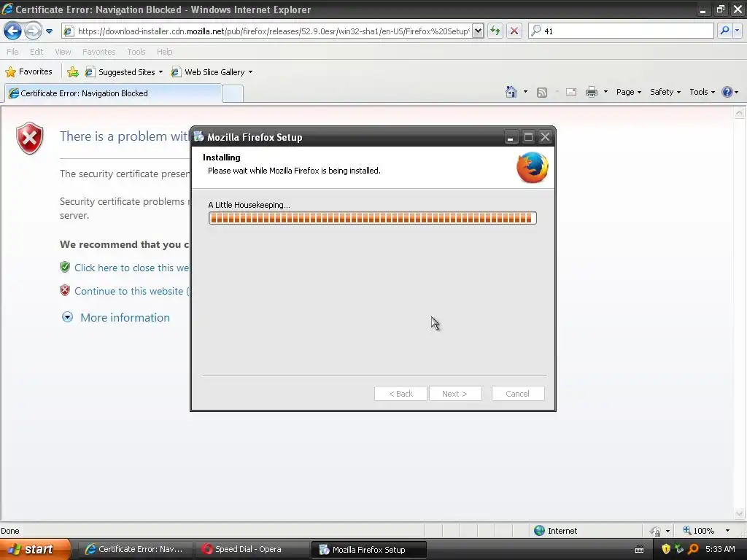747x560 pixels.
Task: Click the Back button in Firefox Setup
Action: pyautogui.click(x=400, y=394)
